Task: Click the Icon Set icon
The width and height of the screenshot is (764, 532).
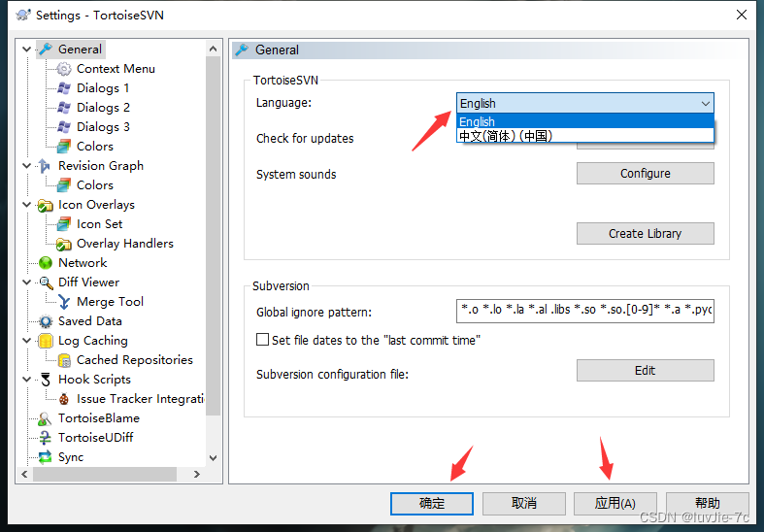Action: pyautogui.click(x=64, y=224)
